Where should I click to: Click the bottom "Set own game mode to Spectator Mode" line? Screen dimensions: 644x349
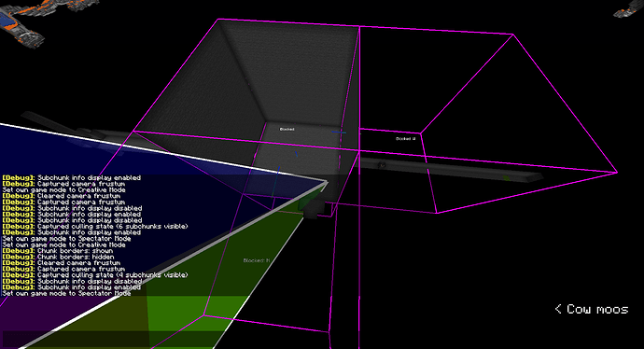tap(67, 293)
